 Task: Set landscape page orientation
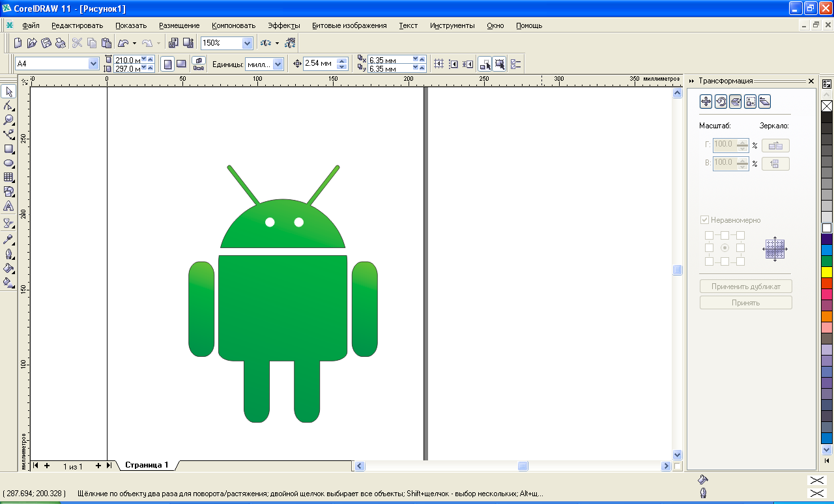click(x=181, y=64)
